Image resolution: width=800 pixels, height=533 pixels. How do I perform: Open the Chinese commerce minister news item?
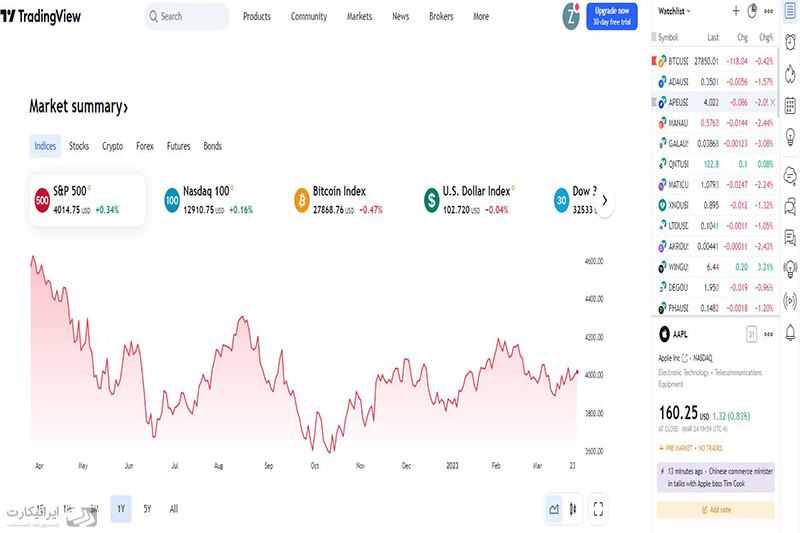pyautogui.click(x=716, y=477)
